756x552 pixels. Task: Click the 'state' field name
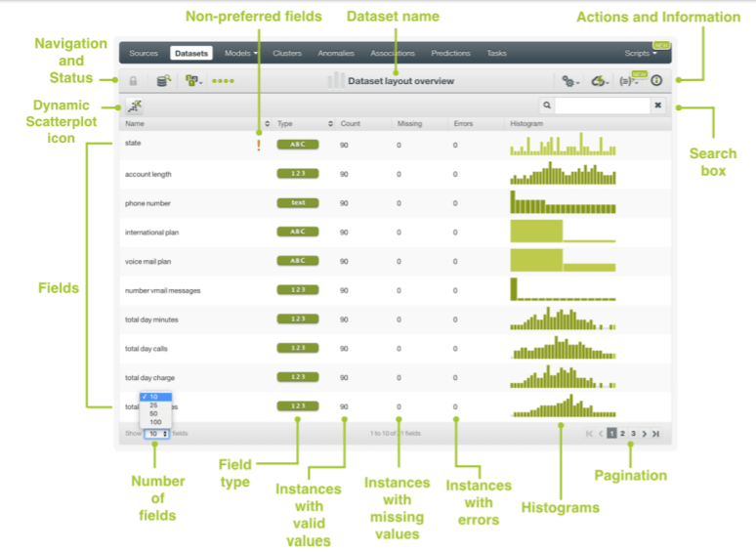tap(133, 144)
